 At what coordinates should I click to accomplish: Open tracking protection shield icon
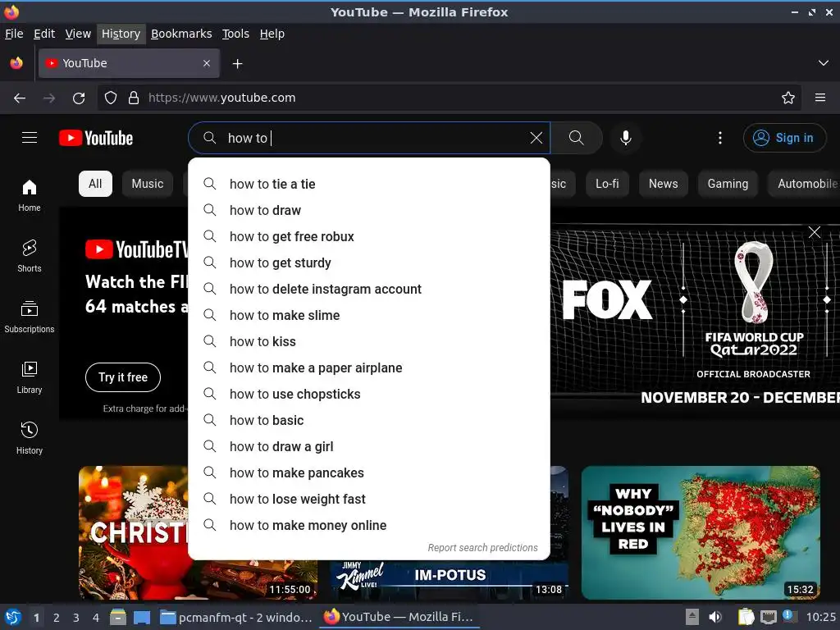click(111, 98)
